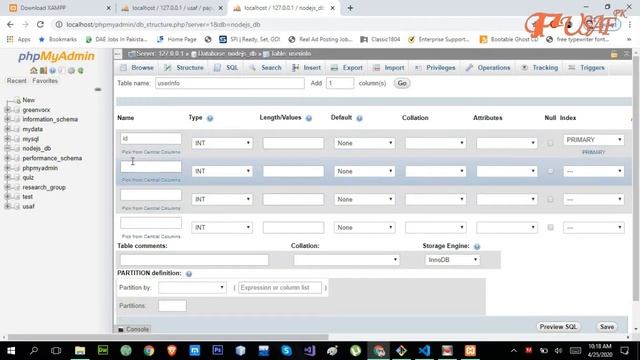Switch to the Privileges tab
Viewport: 640px width, 360px height.
coord(436,68)
